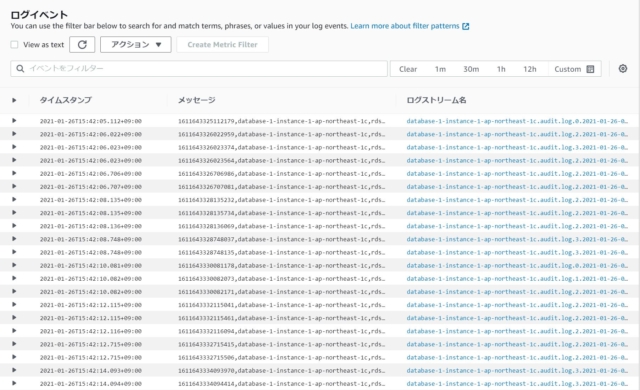Focus the イベントをフィルター search field
The image size is (640, 390).
pos(199,69)
